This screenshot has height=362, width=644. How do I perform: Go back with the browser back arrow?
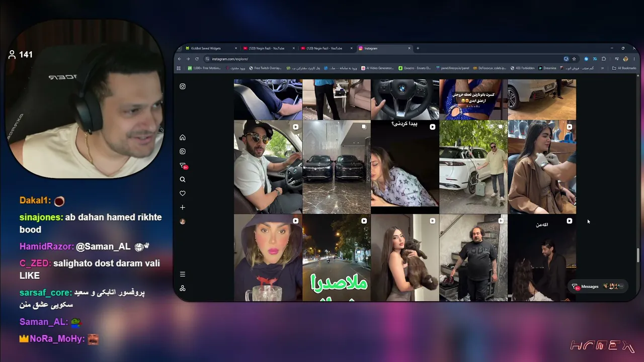[x=180, y=59]
